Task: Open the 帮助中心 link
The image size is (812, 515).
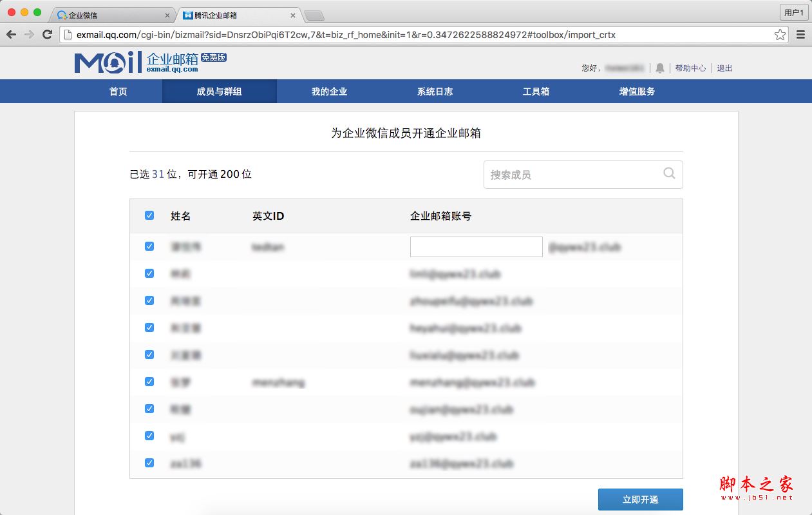Action: [x=690, y=68]
